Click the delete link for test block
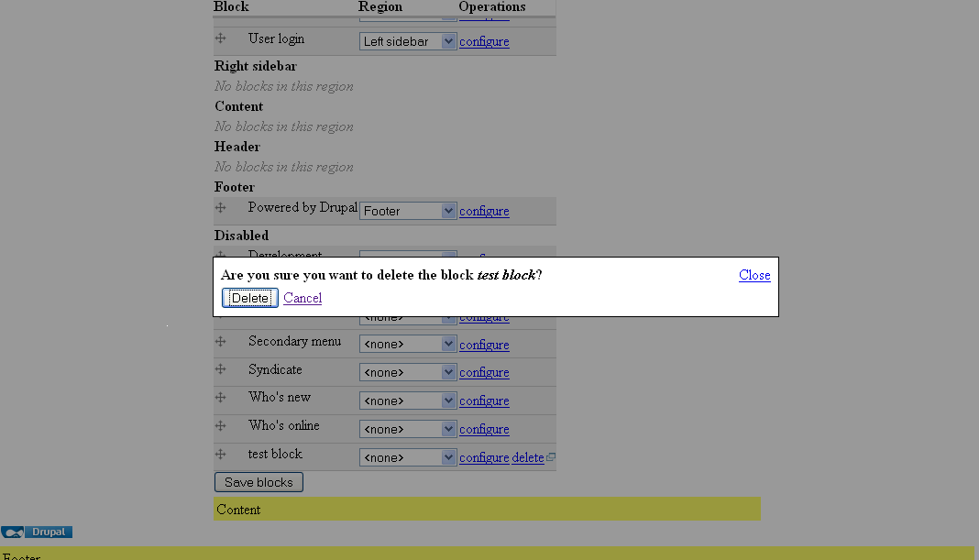Screen dimensions: 979x560 (528, 457)
